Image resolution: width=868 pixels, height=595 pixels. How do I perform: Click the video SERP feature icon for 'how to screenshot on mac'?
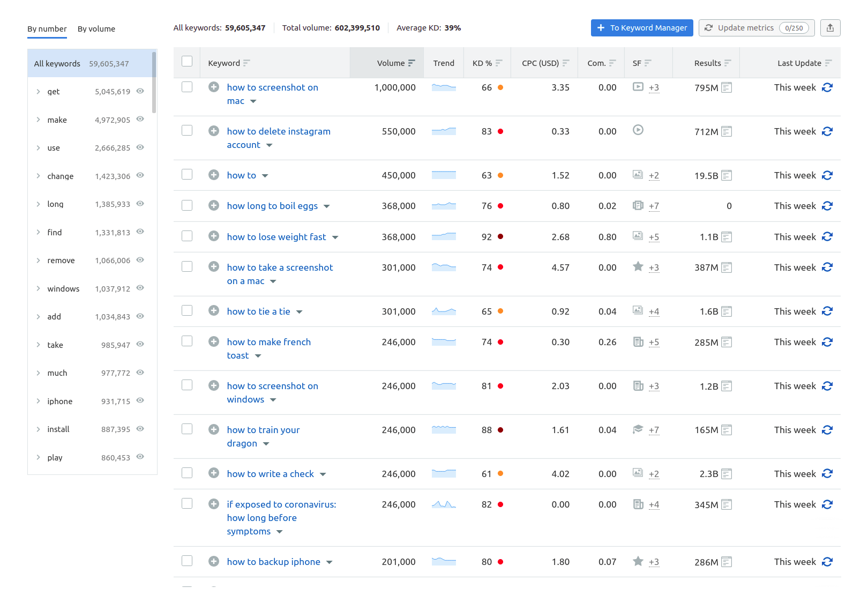(638, 87)
